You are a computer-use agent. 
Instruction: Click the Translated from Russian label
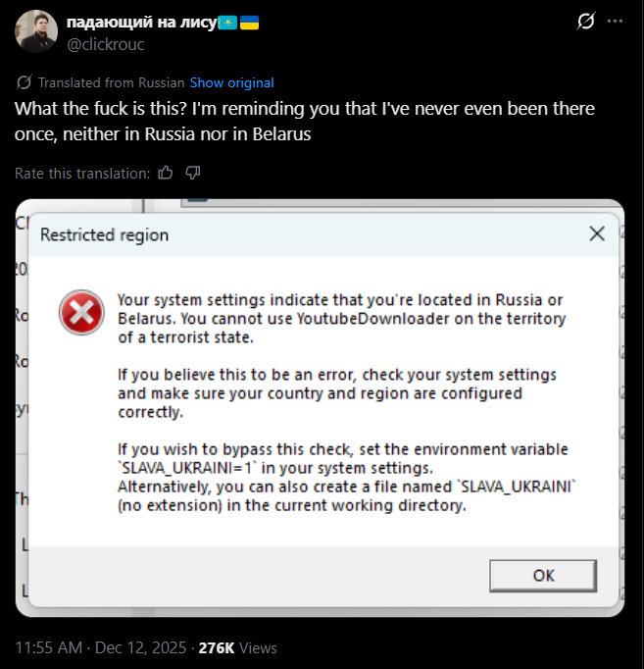(111, 82)
